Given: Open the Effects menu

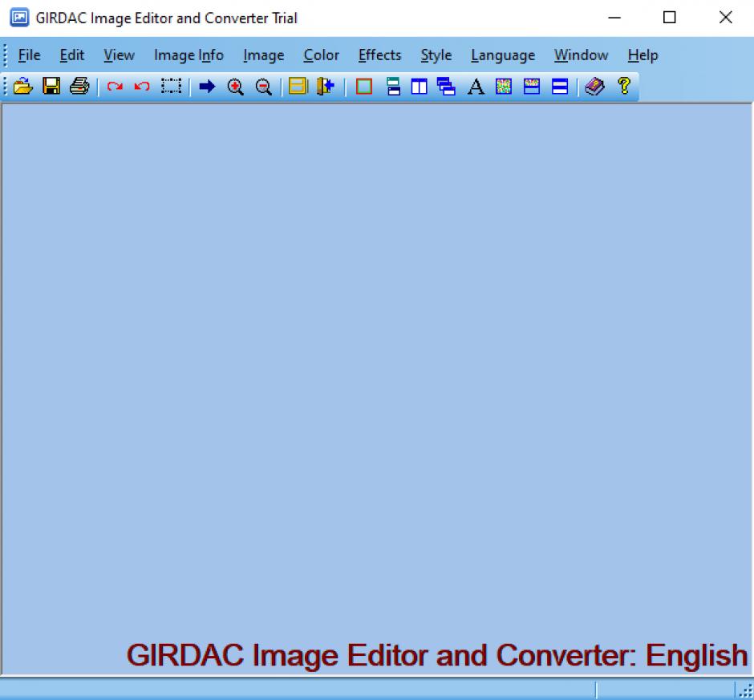Looking at the screenshot, I should pyautogui.click(x=379, y=55).
